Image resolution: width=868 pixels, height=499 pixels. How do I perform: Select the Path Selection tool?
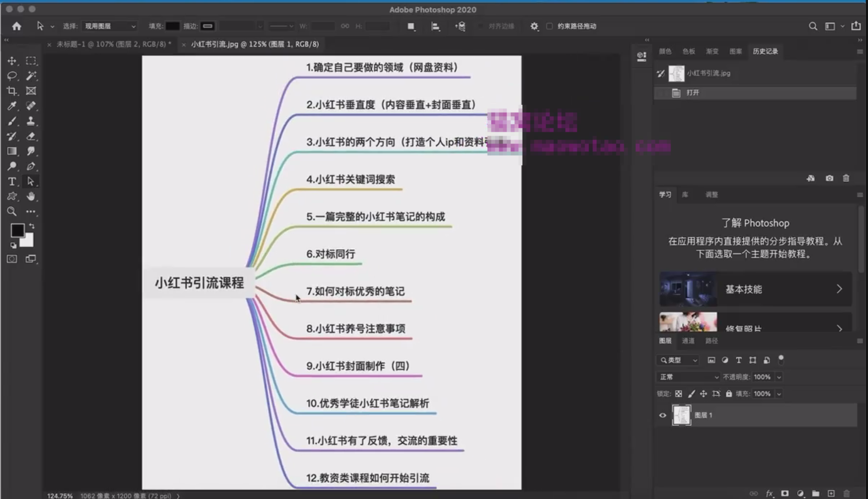coord(31,181)
